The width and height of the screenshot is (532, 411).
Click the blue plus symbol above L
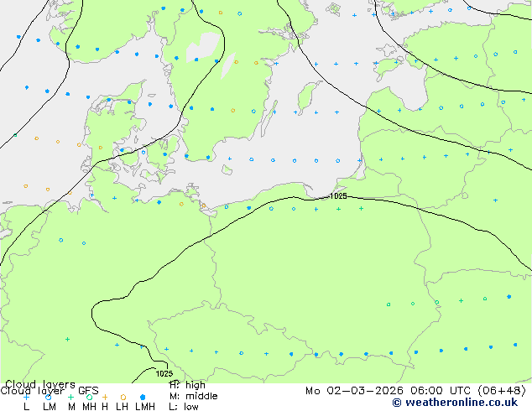26,397
